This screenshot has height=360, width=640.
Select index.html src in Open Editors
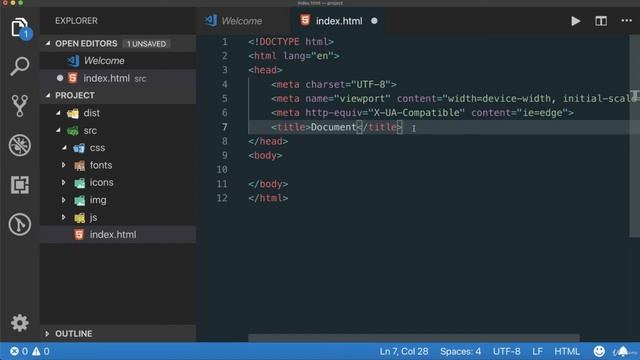point(118,78)
